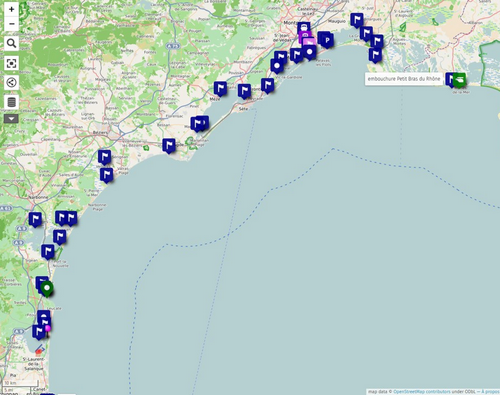Click the parking P marker near Mauguio
Image resolution: width=500 pixels, height=395 pixels.
328,41
